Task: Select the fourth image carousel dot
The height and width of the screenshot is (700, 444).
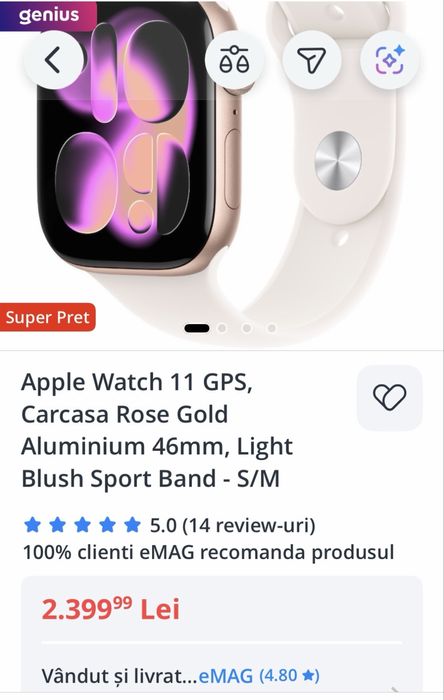Action: tap(271, 329)
